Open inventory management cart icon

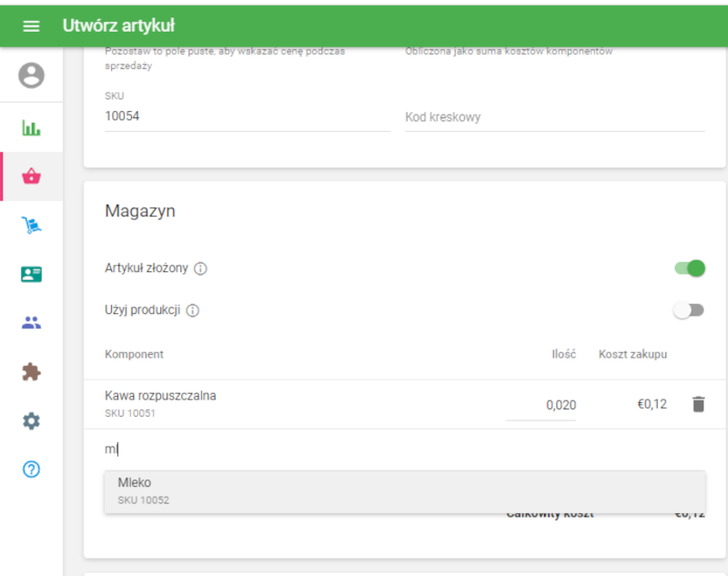(31, 226)
